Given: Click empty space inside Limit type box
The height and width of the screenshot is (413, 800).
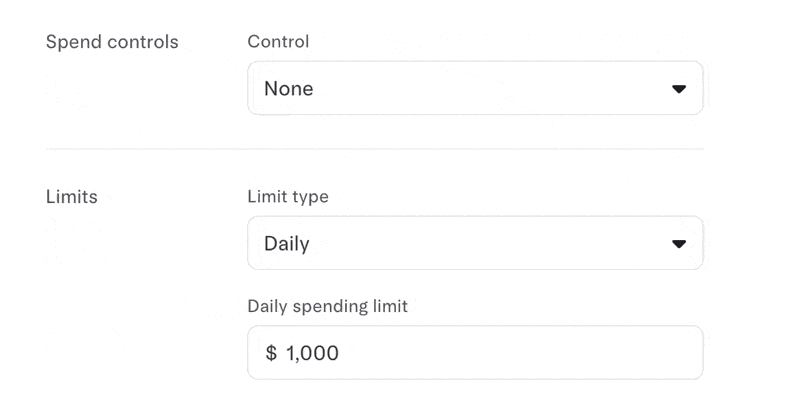Looking at the screenshot, I should [x=490, y=243].
